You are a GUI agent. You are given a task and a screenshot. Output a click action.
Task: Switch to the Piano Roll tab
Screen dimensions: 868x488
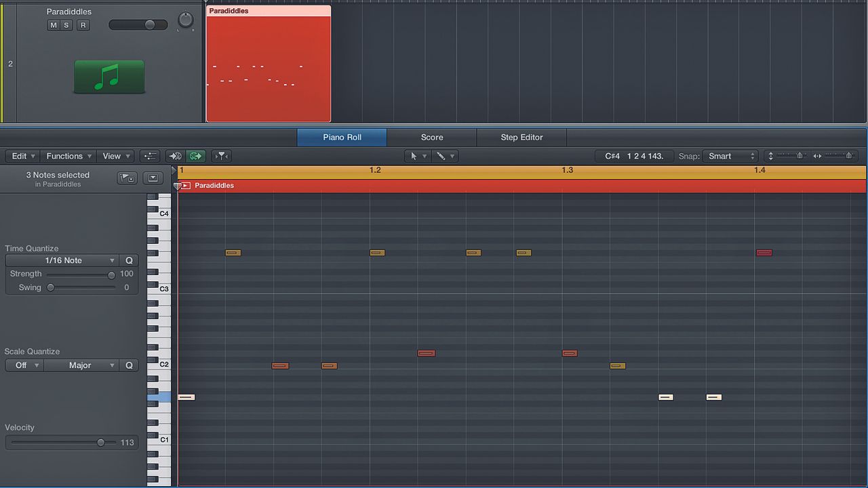(x=342, y=138)
